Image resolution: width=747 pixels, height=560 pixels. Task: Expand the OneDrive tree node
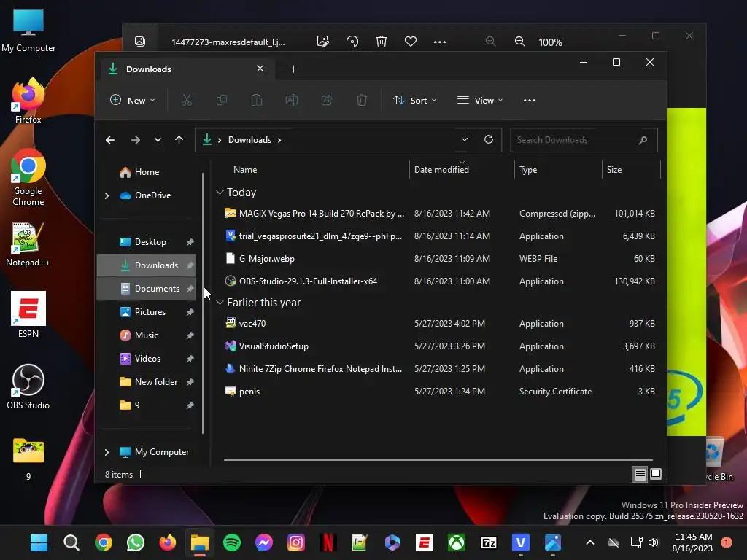tap(107, 195)
